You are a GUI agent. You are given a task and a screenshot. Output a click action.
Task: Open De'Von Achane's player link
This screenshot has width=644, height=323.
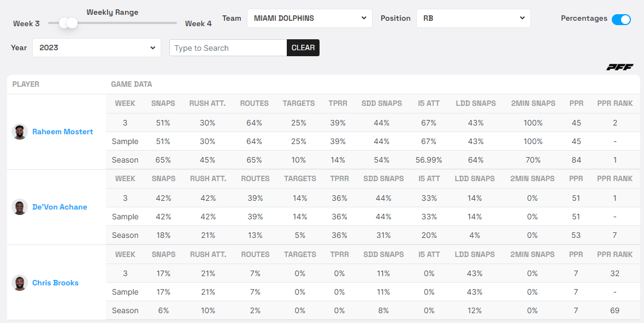tap(60, 207)
